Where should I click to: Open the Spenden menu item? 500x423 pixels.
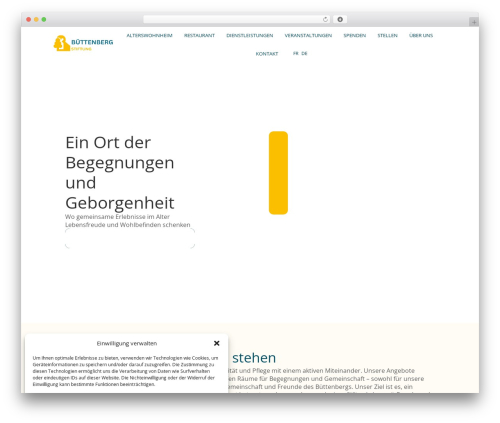pos(355,35)
